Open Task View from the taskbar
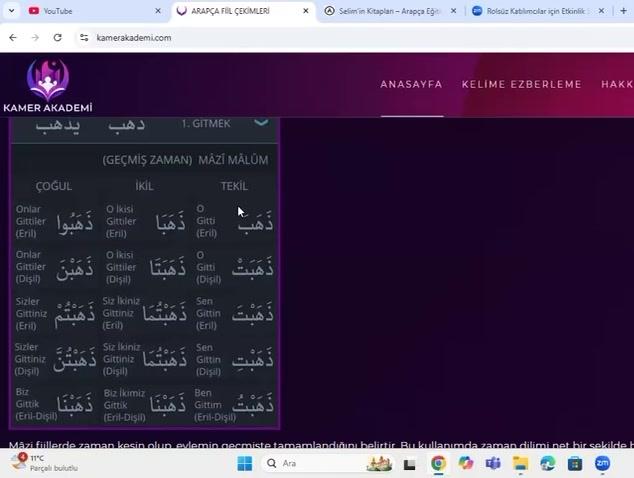The image size is (634, 478). [x=410, y=464]
